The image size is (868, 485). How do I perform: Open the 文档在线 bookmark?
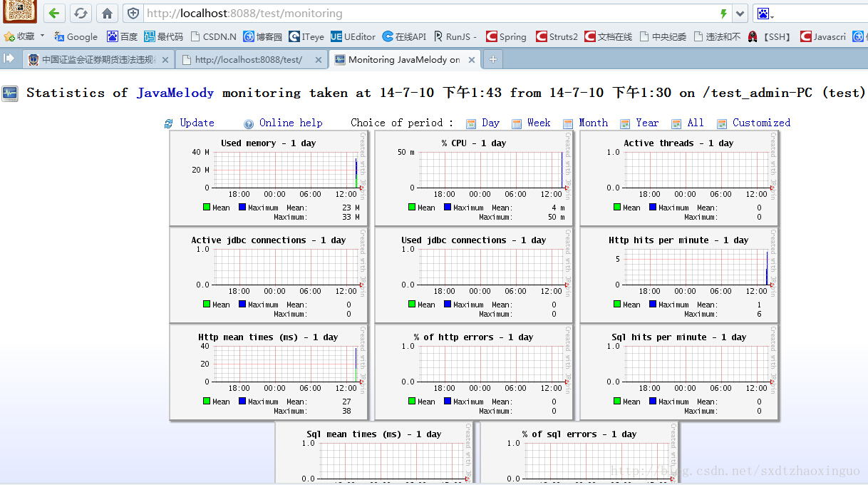point(609,36)
